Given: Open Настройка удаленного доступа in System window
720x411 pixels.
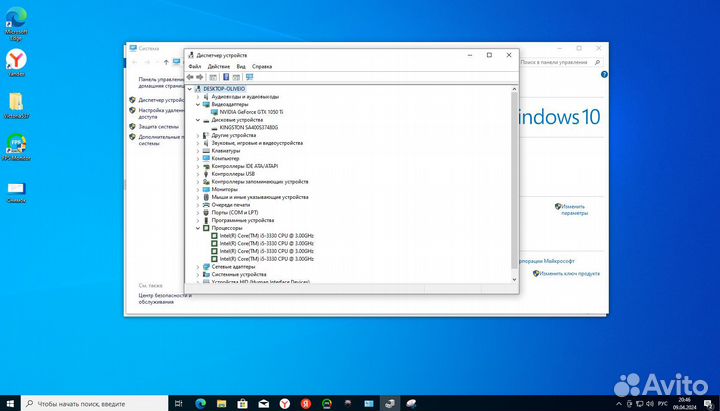Looking at the screenshot, I should click(x=161, y=113).
